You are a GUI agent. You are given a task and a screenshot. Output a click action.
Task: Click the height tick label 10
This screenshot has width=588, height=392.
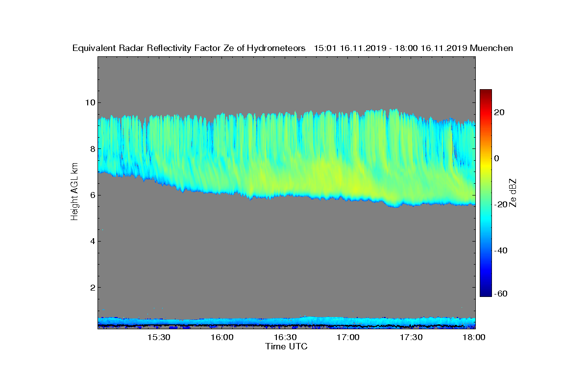pos(90,102)
